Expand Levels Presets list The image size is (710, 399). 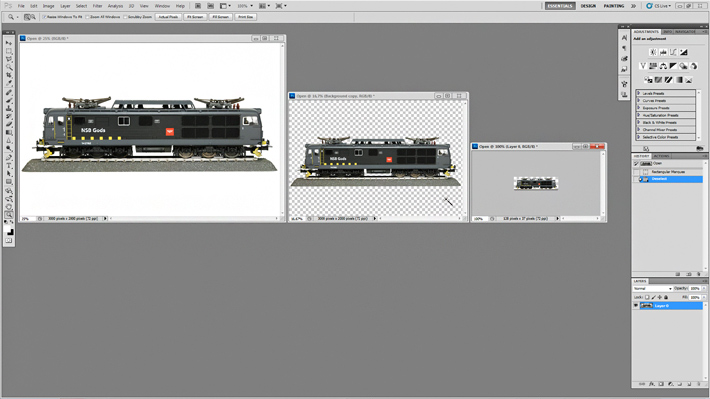pos(639,93)
